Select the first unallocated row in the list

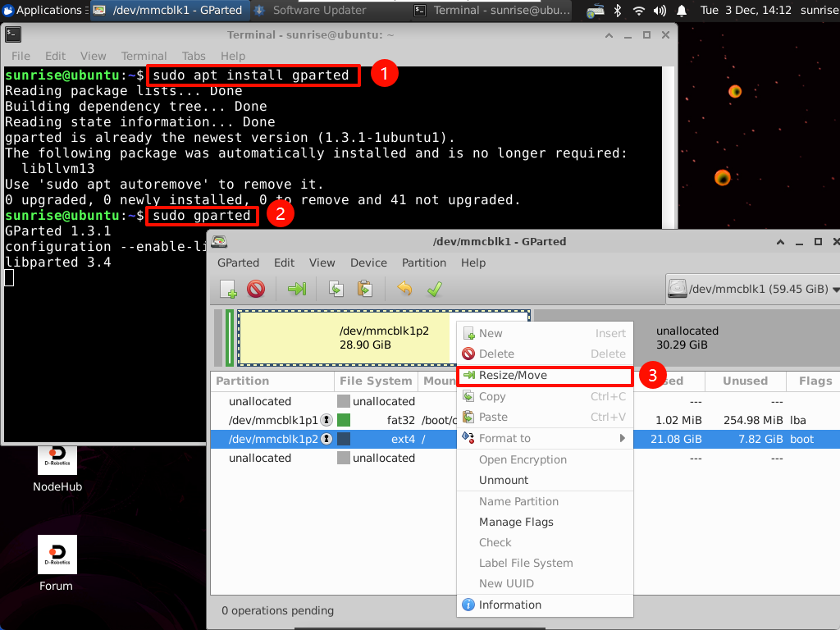tap(525, 401)
